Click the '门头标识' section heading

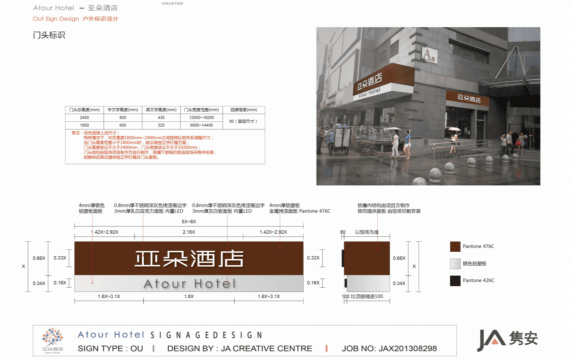pos(49,35)
